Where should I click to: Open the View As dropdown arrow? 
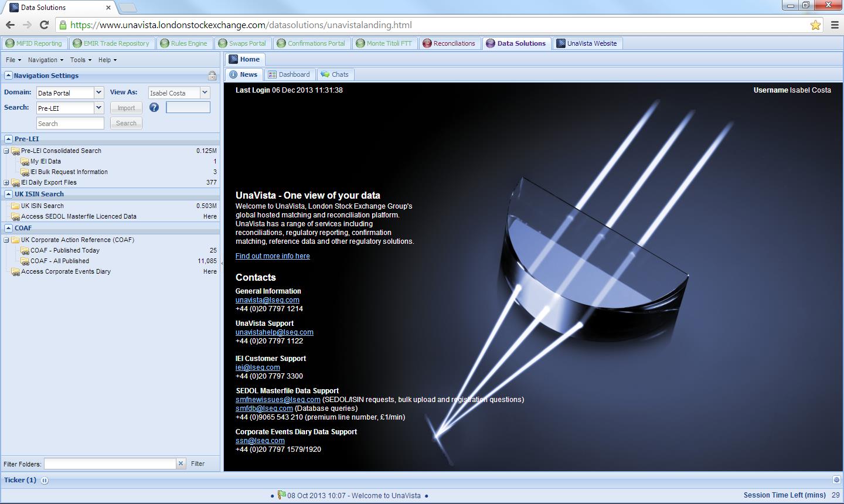[205, 93]
